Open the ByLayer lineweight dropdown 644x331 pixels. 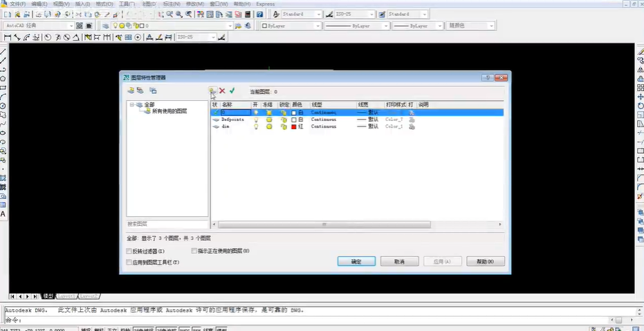440,26
